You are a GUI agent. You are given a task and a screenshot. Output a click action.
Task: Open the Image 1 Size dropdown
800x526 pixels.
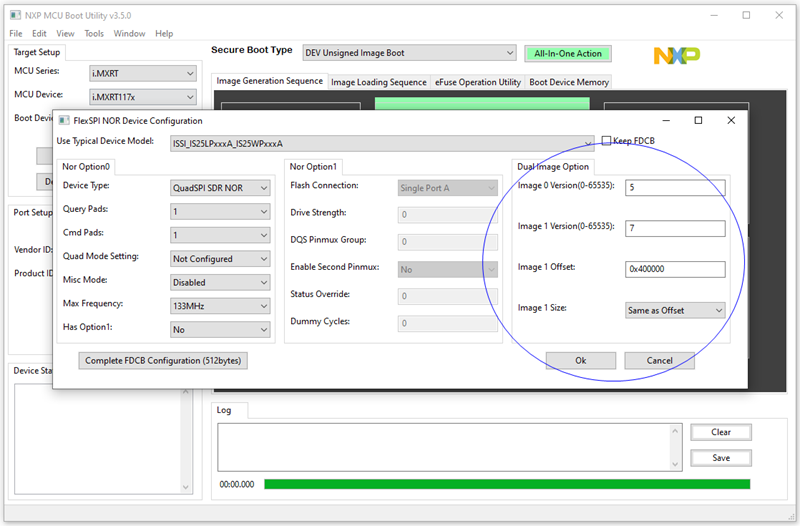click(x=675, y=310)
